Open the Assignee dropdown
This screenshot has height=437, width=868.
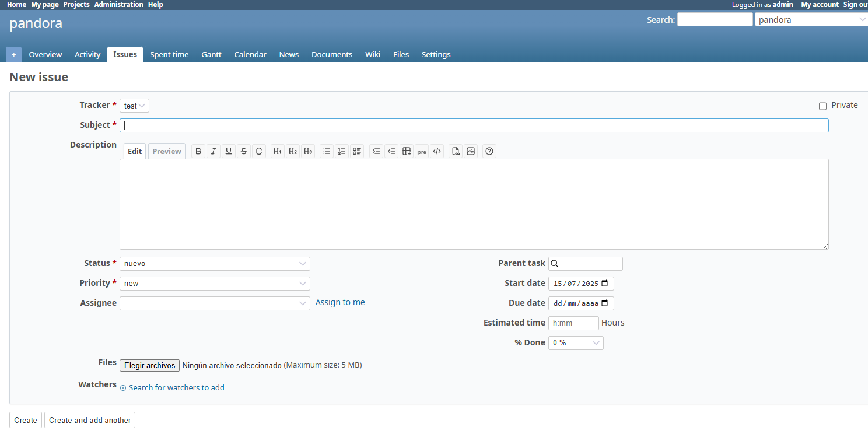pos(215,303)
